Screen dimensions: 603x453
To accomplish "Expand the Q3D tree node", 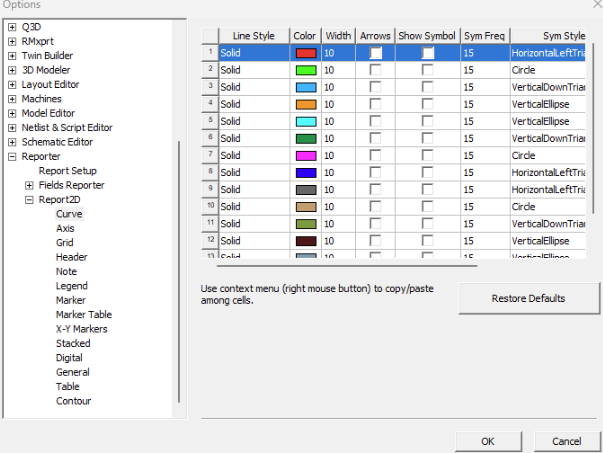I will tap(12, 27).
